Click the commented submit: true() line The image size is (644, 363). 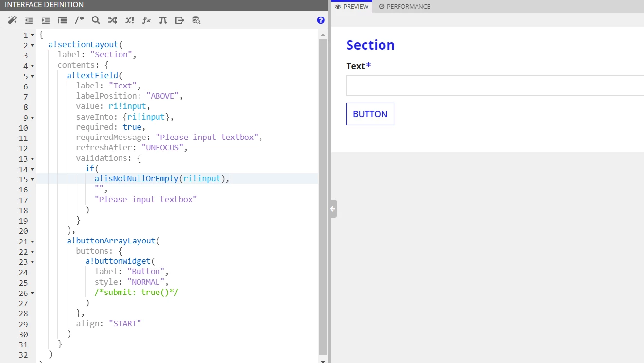(x=137, y=293)
